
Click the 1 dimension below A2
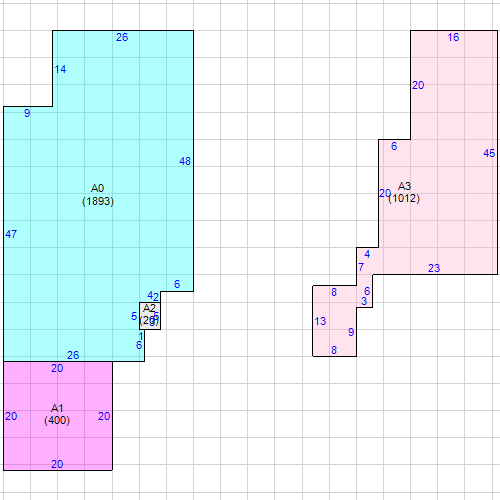pyautogui.click(x=141, y=336)
